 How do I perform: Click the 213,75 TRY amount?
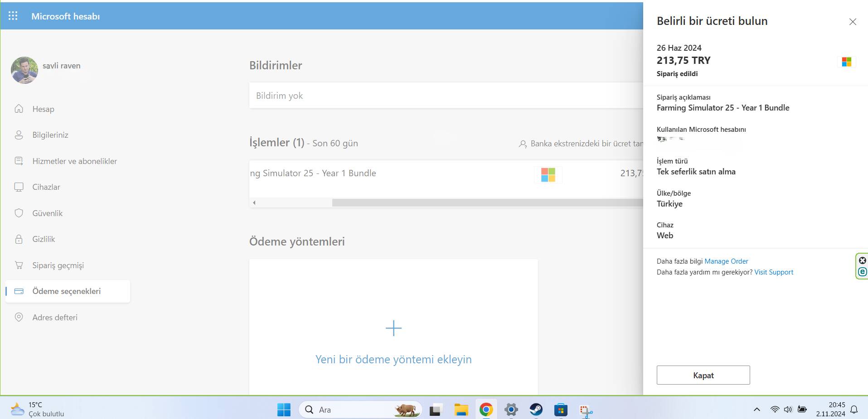(x=684, y=60)
